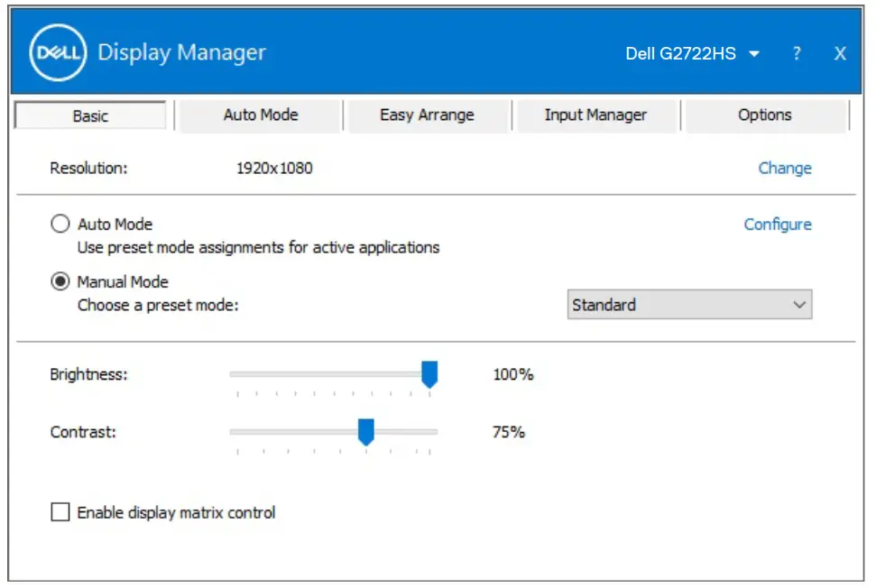The height and width of the screenshot is (588, 876).
Task: Enable display matrix control
Action: [x=60, y=511]
